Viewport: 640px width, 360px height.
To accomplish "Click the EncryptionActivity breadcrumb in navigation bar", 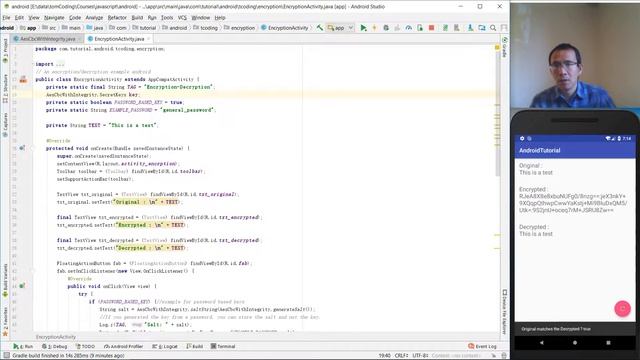I will pyautogui.click(x=284, y=28).
